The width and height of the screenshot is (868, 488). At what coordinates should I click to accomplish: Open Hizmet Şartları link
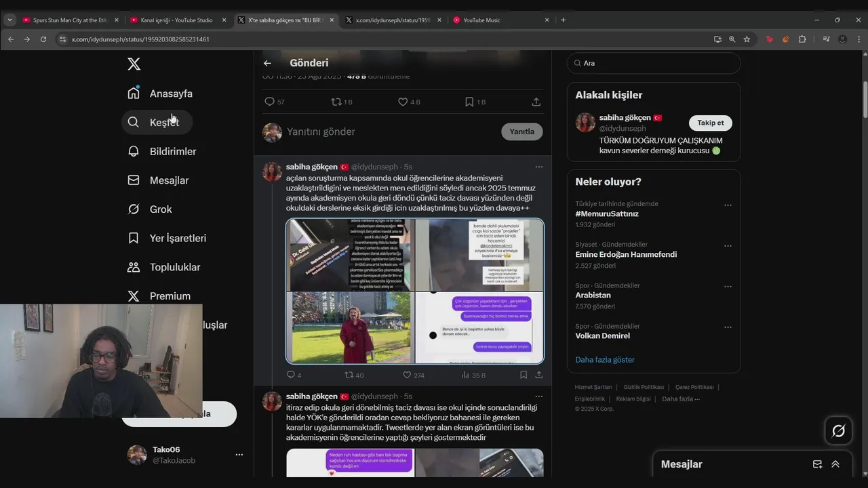coord(593,387)
